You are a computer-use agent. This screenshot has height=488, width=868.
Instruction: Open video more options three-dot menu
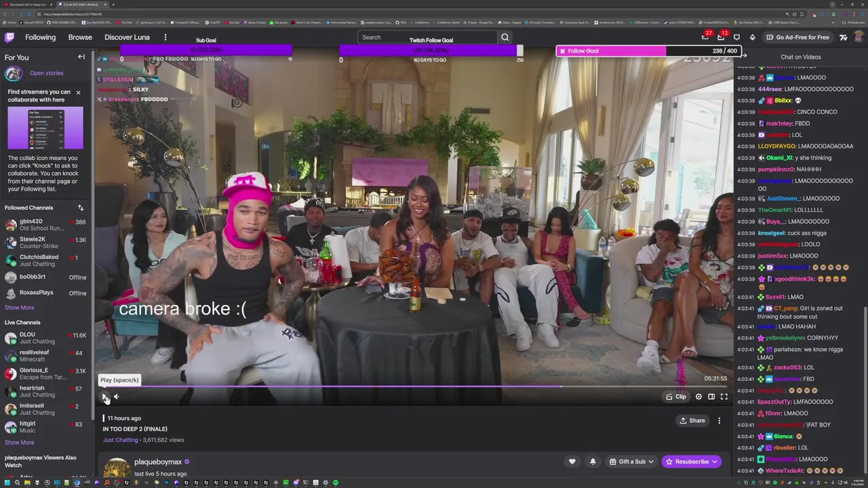click(x=719, y=421)
